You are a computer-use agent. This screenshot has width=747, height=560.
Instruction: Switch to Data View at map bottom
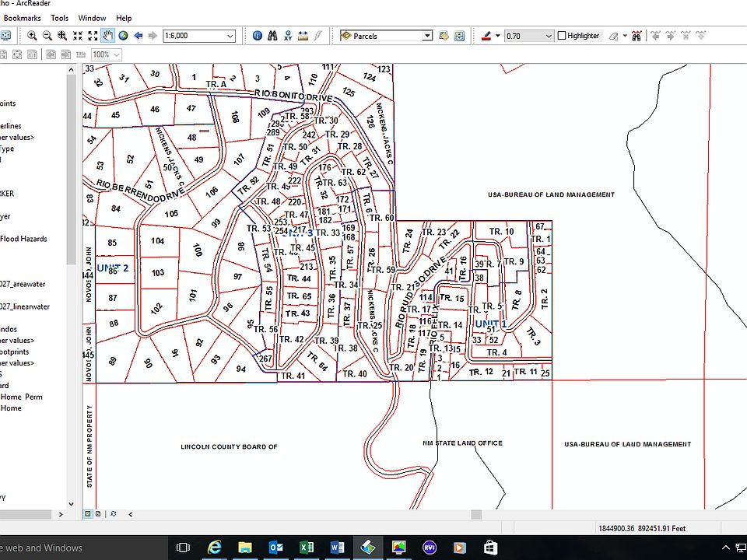[x=88, y=513]
